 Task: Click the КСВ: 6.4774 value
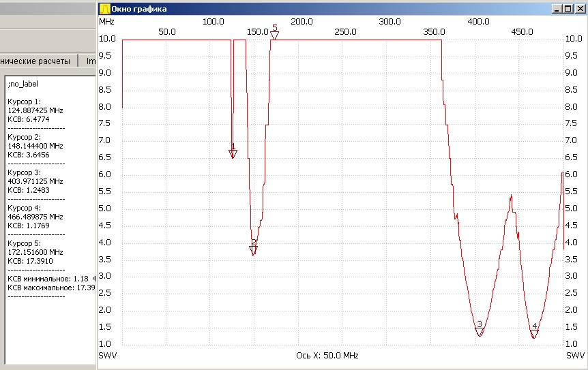pos(29,119)
